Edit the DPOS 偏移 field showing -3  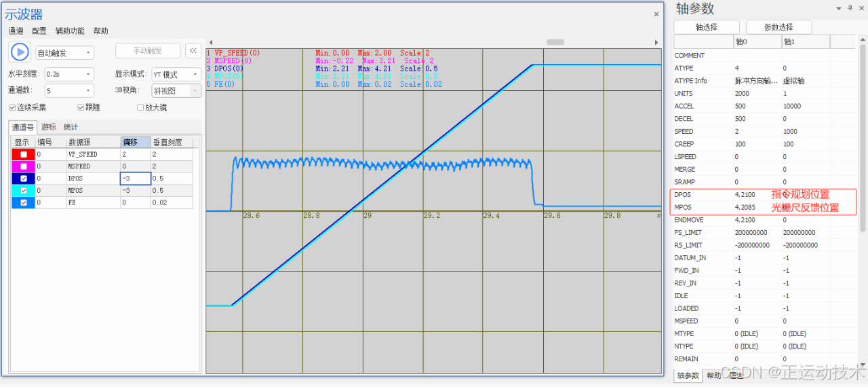[x=136, y=179]
